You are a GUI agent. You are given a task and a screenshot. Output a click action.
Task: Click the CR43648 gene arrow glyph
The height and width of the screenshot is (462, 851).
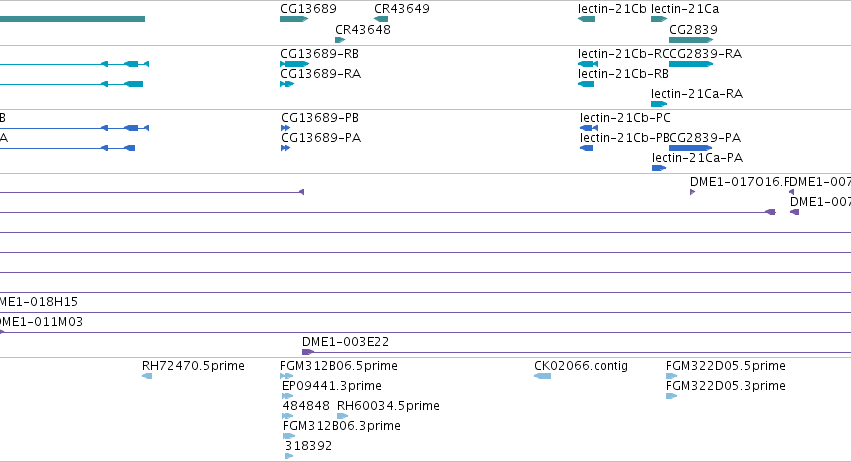tap(340, 40)
